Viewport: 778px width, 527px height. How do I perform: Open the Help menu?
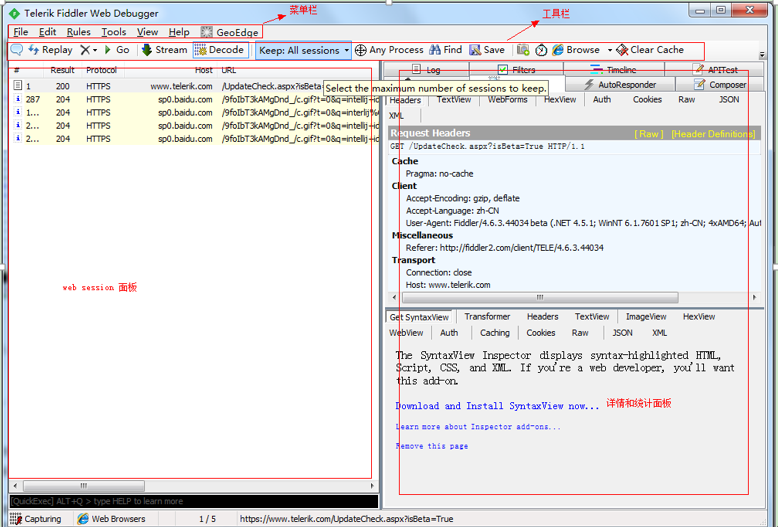179,32
